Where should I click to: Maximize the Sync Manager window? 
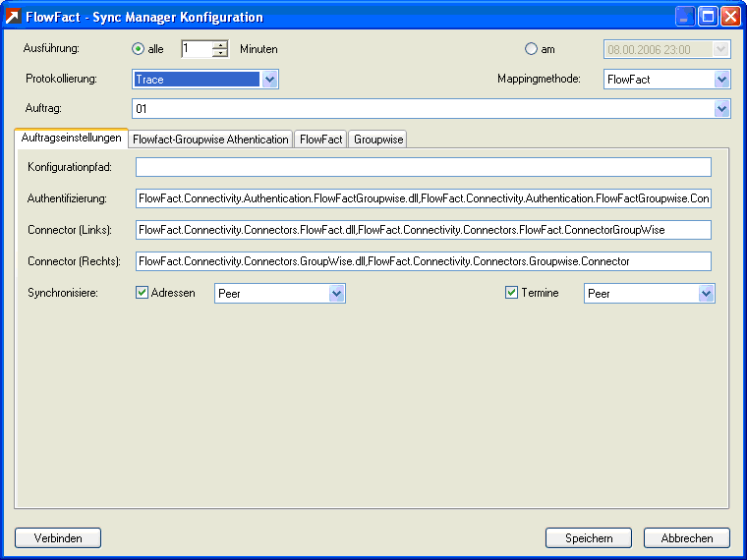pos(708,17)
